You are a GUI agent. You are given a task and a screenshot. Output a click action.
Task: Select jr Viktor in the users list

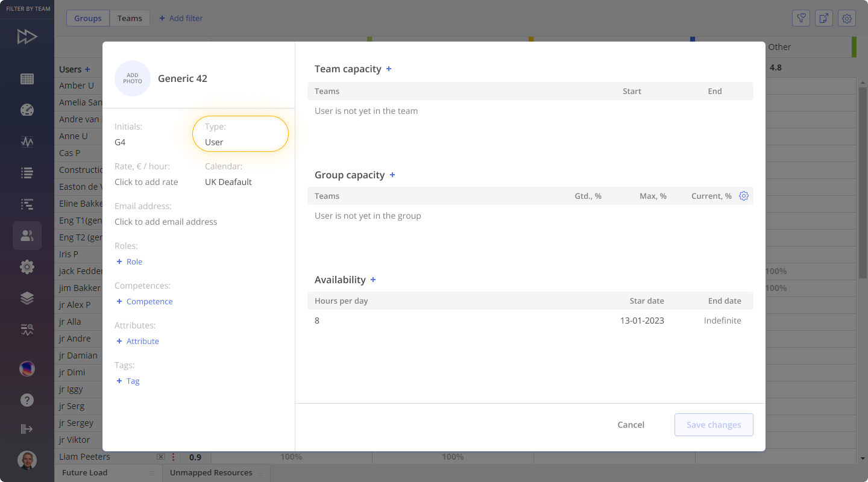click(75, 440)
